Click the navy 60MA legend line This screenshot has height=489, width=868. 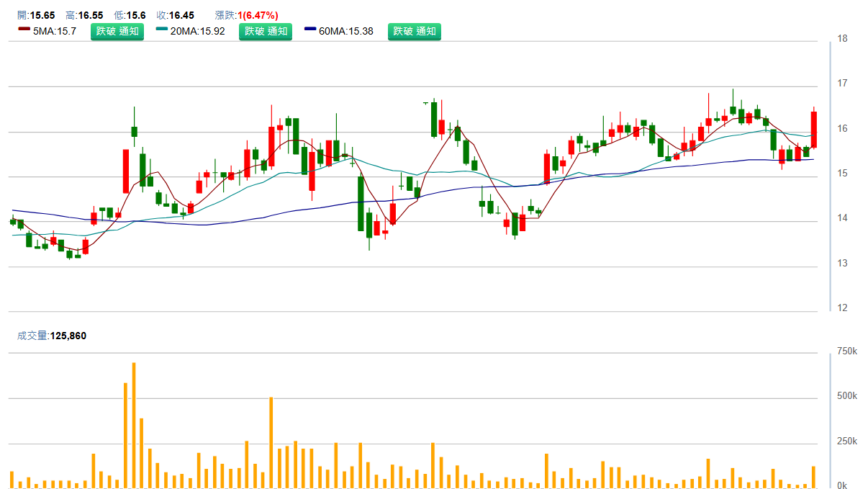click(310, 30)
